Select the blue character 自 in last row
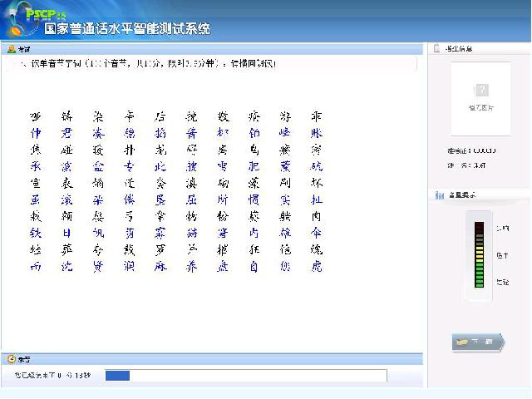Viewport: 532px width, 399px height. point(254,266)
